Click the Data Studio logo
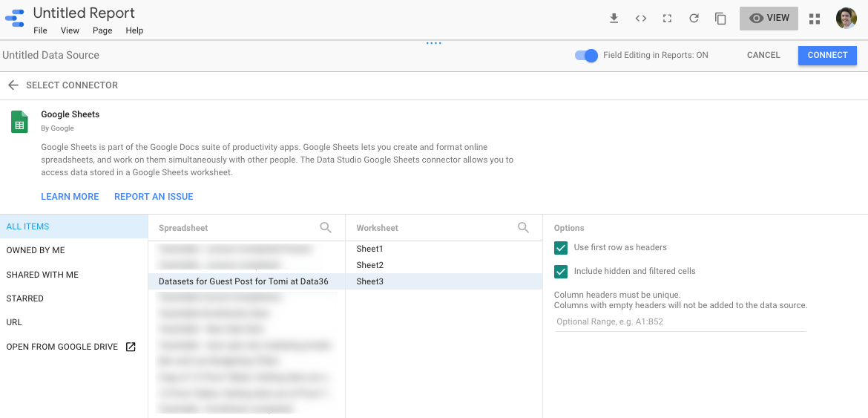 click(x=14, y=19)
